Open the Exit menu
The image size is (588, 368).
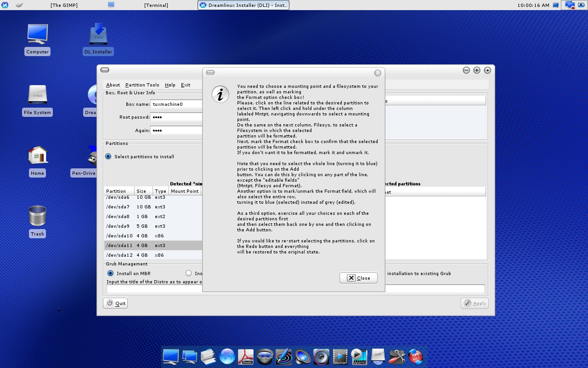[186, 85]
